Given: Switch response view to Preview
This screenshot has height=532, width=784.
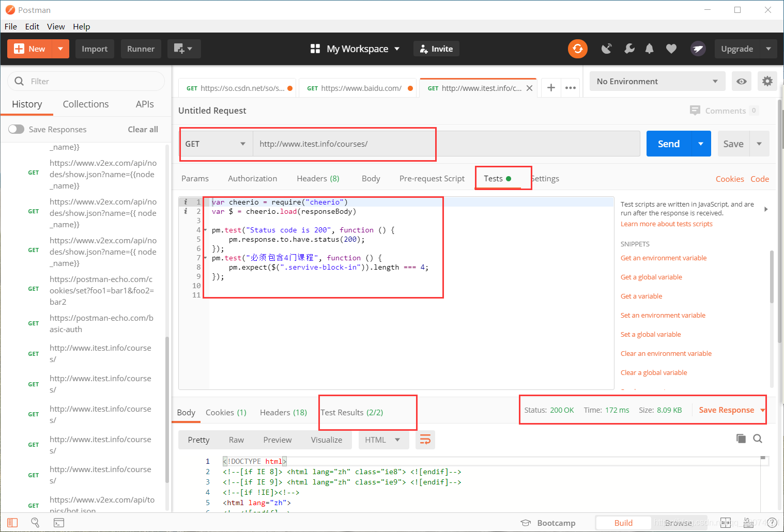Looking at the screenshot, I should coord(278,440).
